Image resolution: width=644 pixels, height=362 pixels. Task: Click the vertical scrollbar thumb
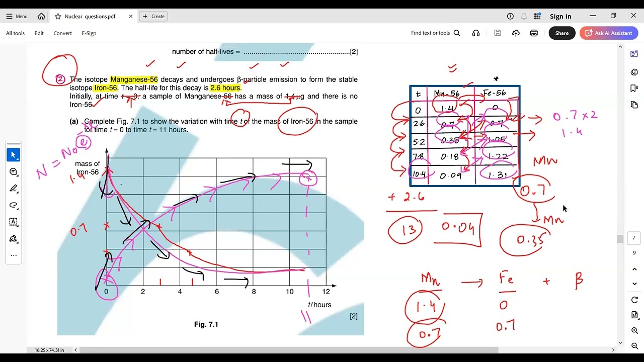pos(620,239)
